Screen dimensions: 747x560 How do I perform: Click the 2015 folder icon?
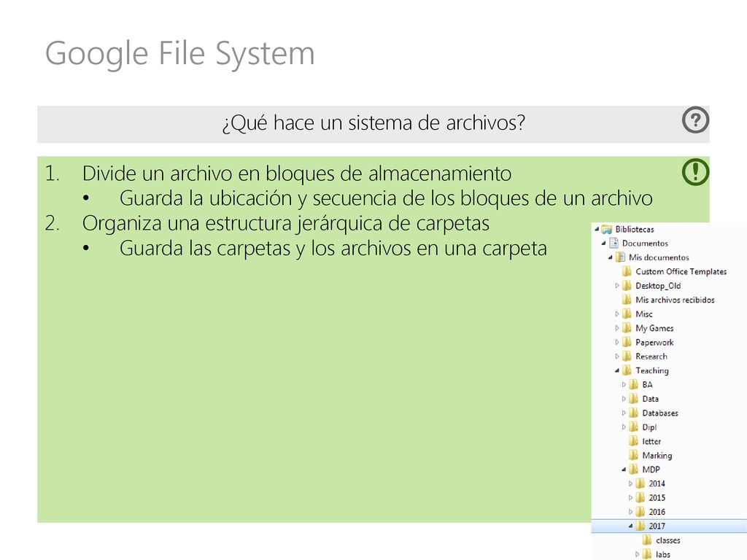point(640,497)
